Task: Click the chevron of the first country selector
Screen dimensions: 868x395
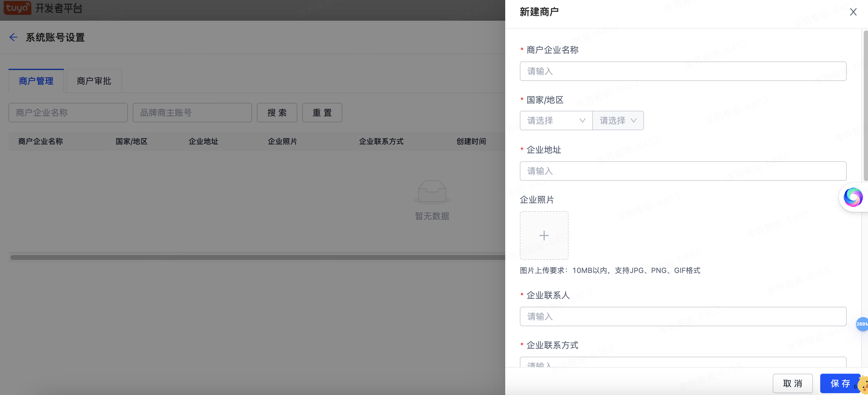Action: [582, 120]
